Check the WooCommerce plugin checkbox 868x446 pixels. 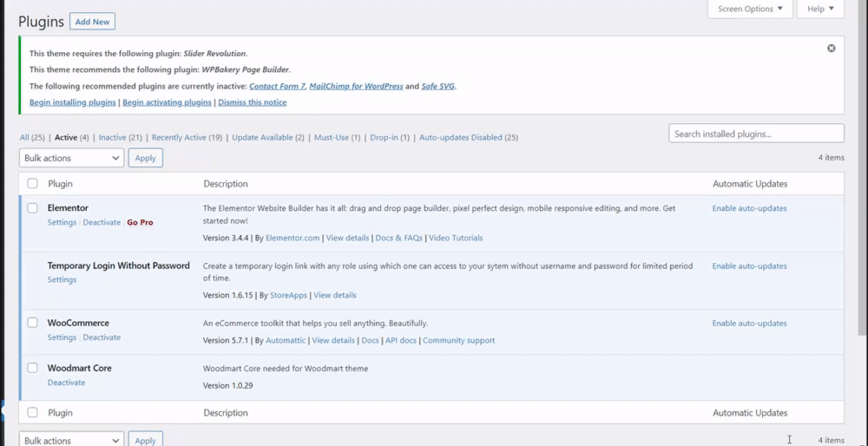coord(33,322)
